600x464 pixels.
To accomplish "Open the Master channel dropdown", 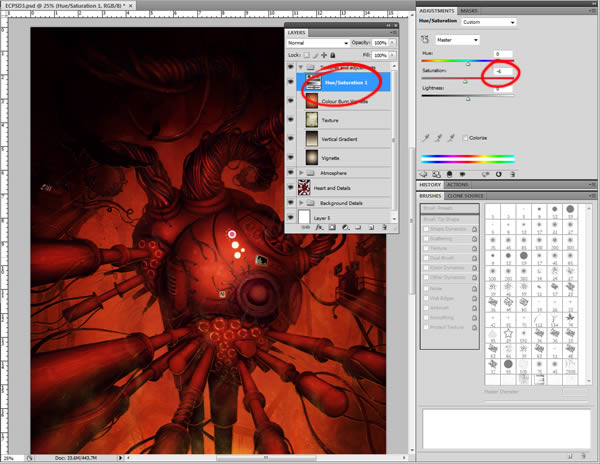I will tap(458, 40).
